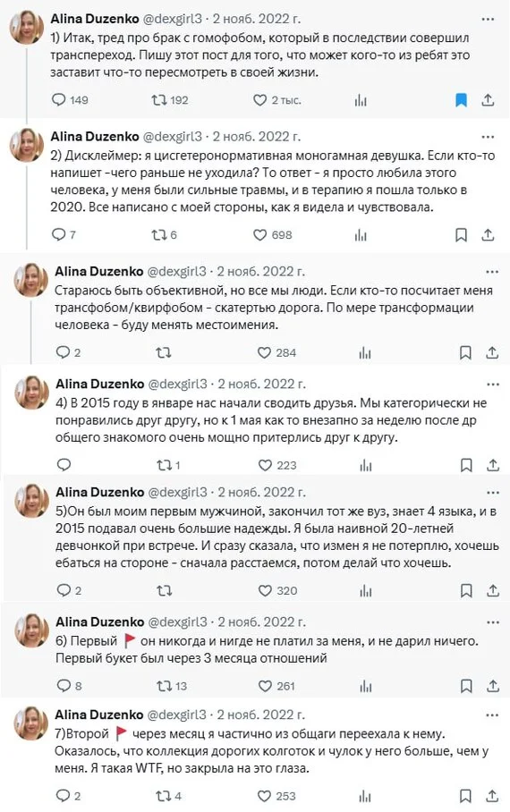Open more menu on the Первый букет tweet
The width and height of the screenshot is (510, 812).
[x=492, y=622]
